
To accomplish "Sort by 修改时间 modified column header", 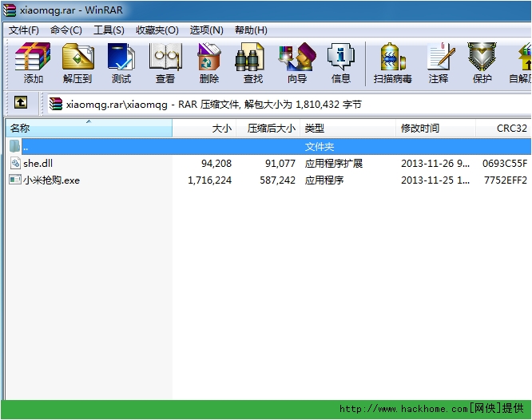I will 435,128.
